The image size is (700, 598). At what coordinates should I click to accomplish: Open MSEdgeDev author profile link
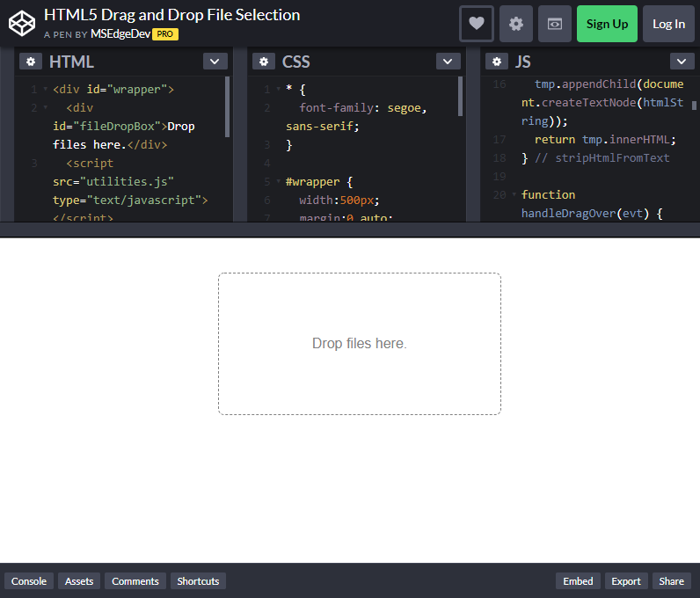(120, 34)
